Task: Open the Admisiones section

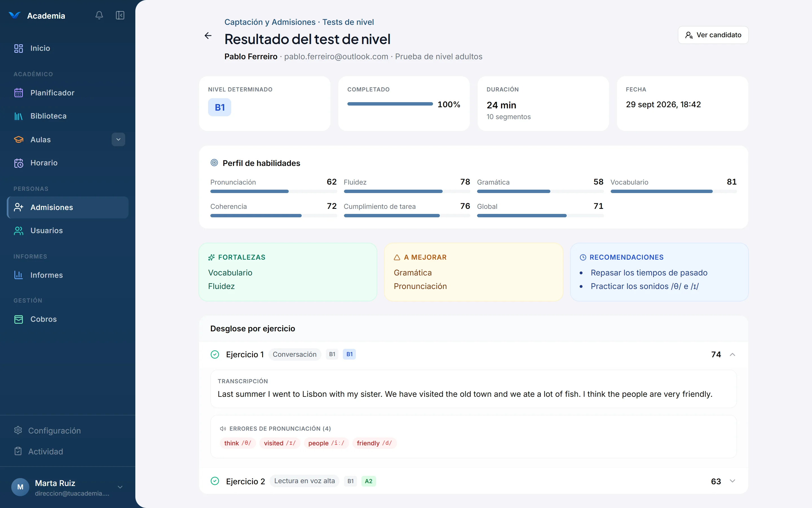Action: (68, 207)
